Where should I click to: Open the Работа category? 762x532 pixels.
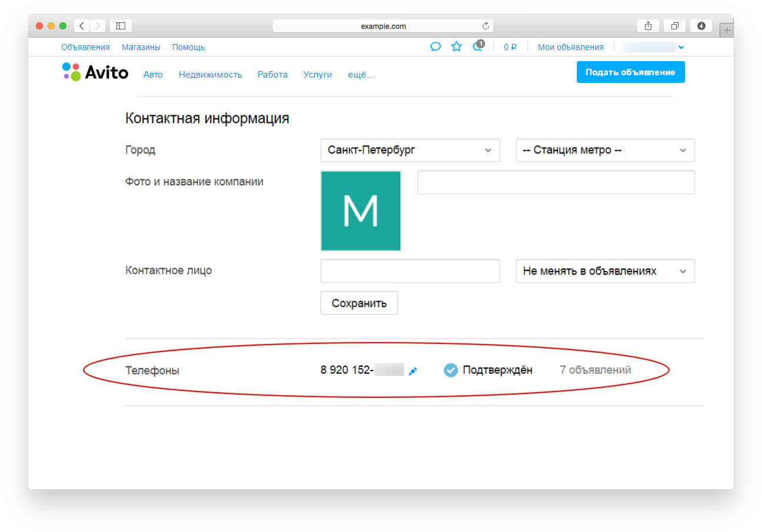coord(273,75)
